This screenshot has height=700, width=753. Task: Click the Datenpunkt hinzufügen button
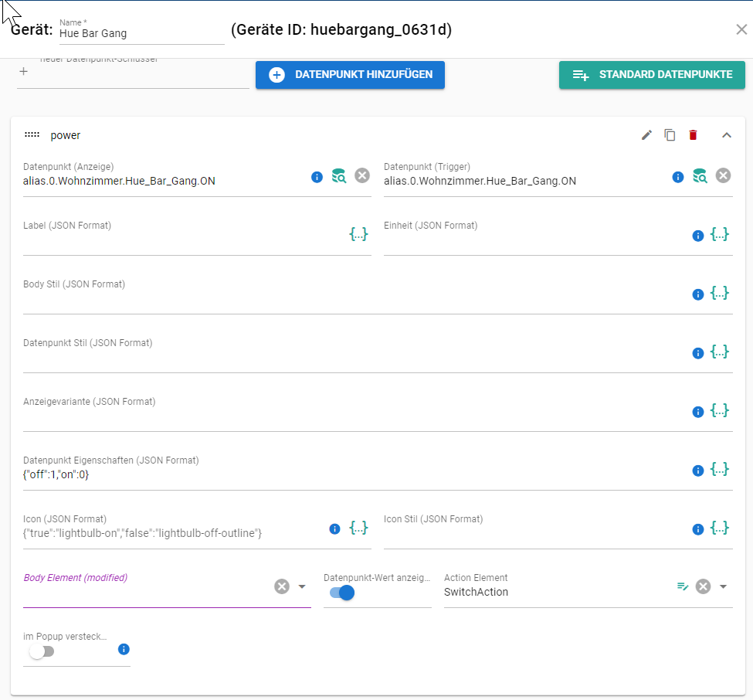click(x=350, y=75)
